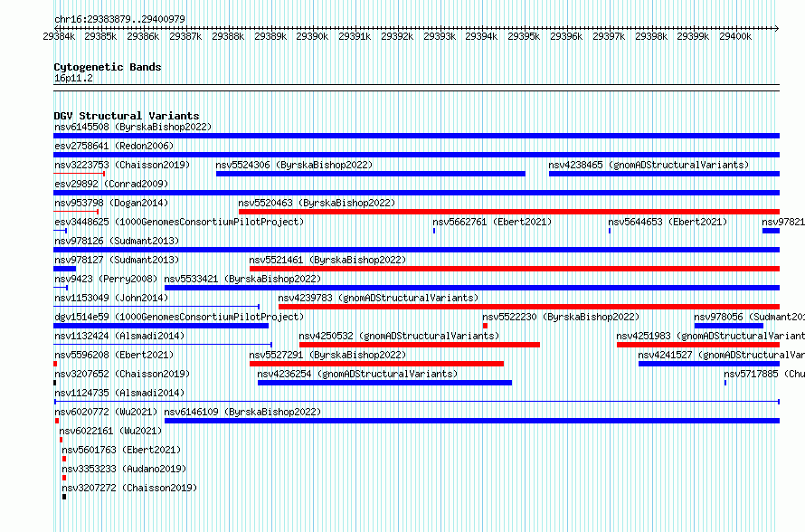
Task: Select the nsv5596208 (Ebert2021) label
Action: click(x=114, y=355)
